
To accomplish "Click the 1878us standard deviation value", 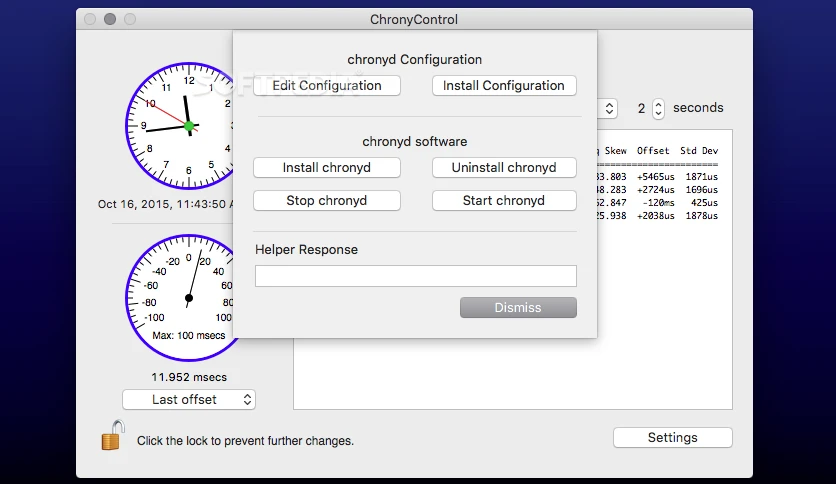I will (702, 216).
